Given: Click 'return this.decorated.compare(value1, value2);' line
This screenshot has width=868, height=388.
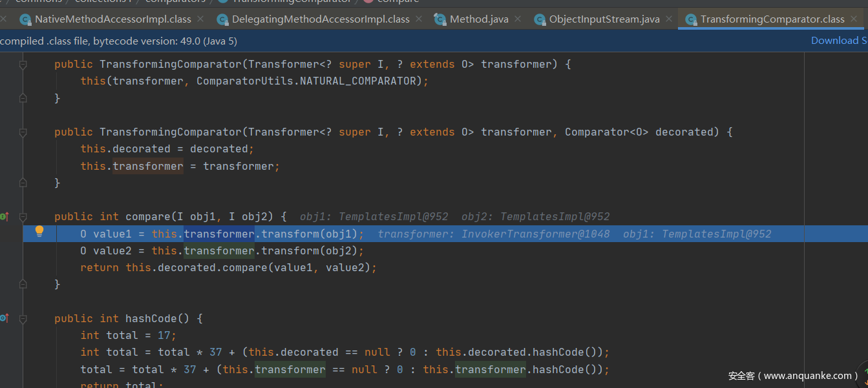Looking at the screenshot, I should pyautogui.click(x=228, y=267).
